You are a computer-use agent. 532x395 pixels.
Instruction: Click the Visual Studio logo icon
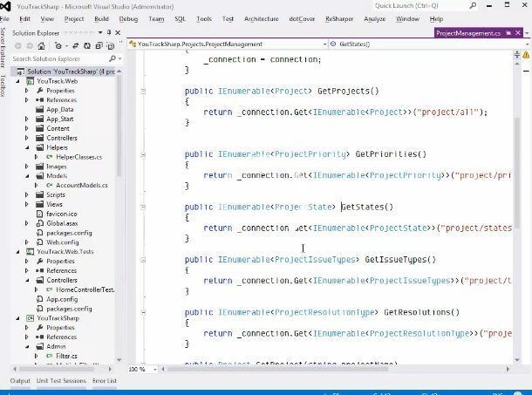coord(6,6)
